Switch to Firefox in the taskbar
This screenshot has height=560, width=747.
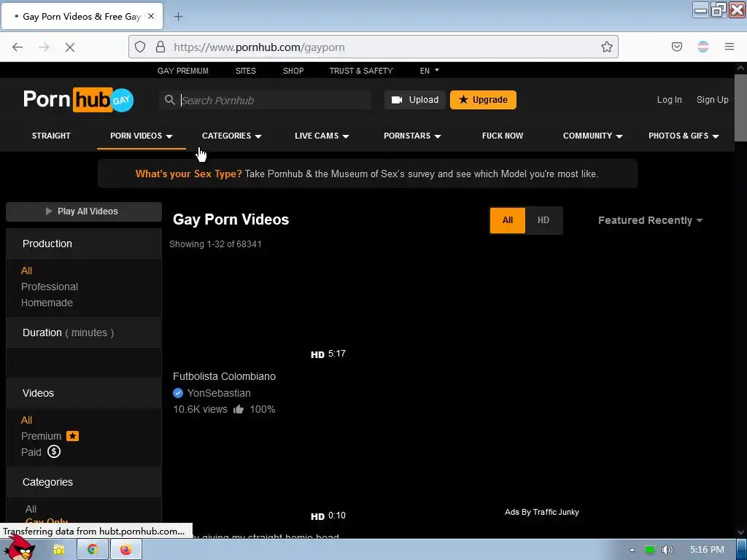click(125, 550)
